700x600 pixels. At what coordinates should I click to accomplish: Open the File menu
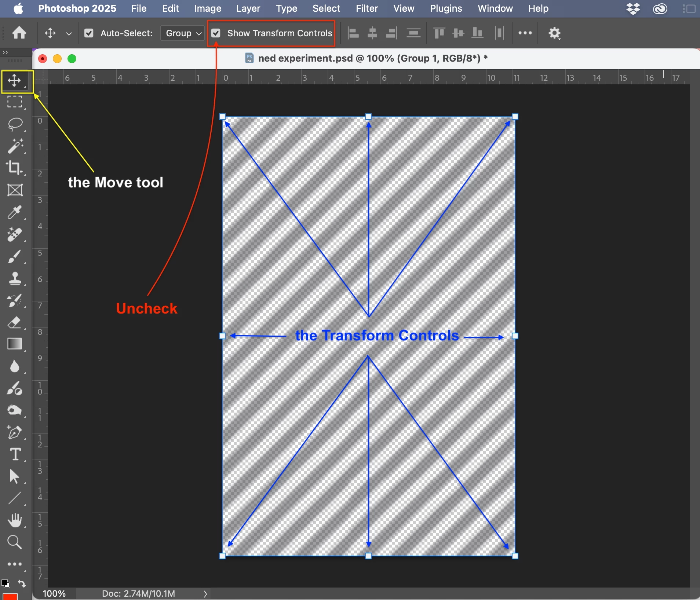(139, 8)
